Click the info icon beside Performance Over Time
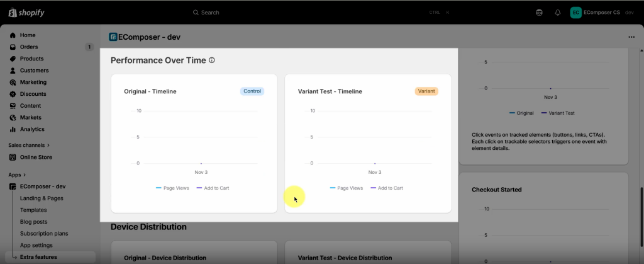644x264 pixels. [x=212, y=60]
